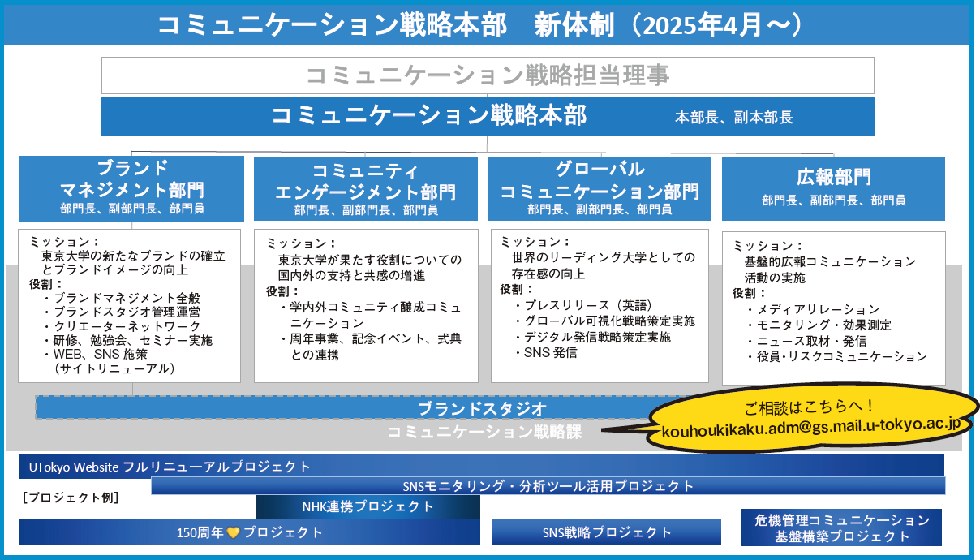This screenshot has height=560, width=980.
Task: Click the 危機管理コミュニケーション基盤構築プロジェクト box
Action: pyautogui.click(x=841, y=528)
